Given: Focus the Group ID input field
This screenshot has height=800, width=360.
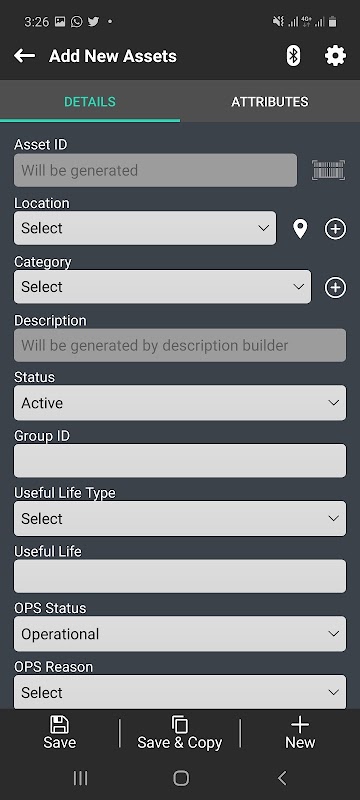Looking at the screenshot, I should point(179,461).
